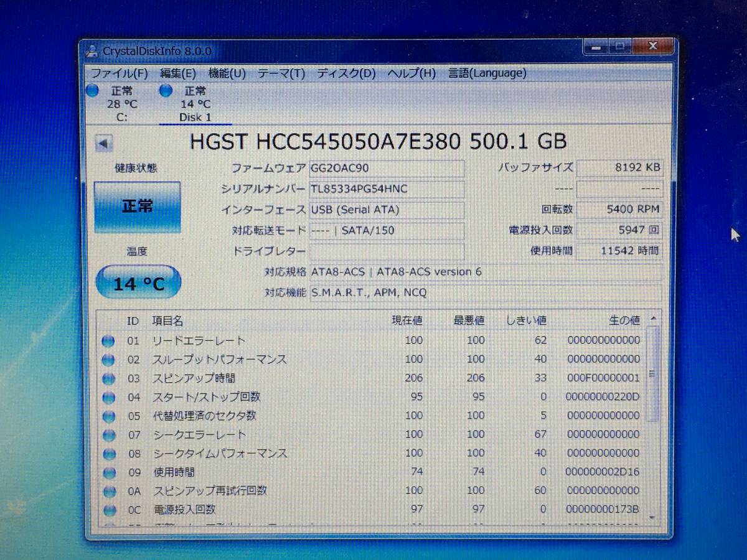This screenshot has width=747, height=560.
Task: Click the status orb for ID 0C 電源投入回数 row
Action: (x=110, y=510)
